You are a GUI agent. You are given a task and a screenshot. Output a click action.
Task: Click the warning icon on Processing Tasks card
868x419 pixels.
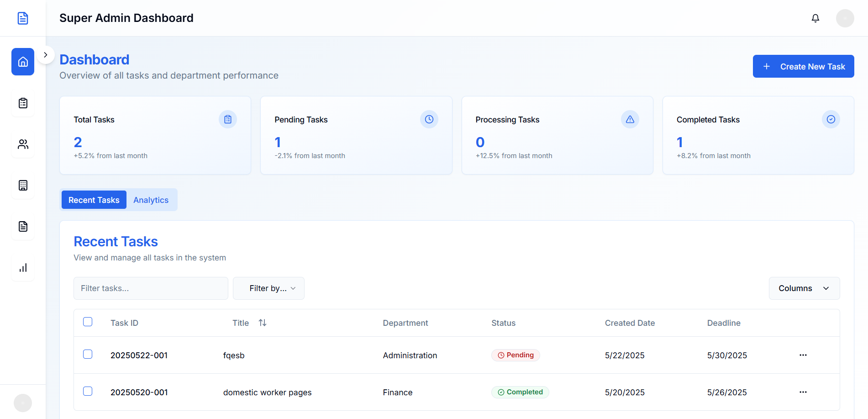coord(630,119)
